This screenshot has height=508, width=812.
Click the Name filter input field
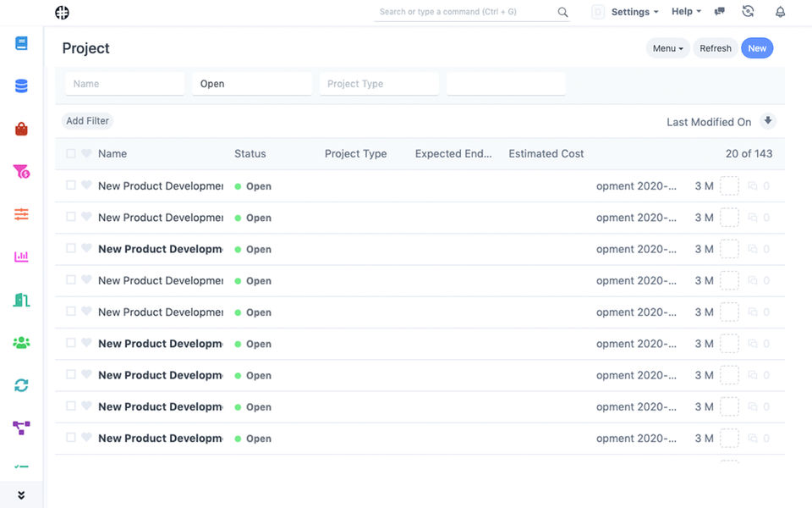124,84
